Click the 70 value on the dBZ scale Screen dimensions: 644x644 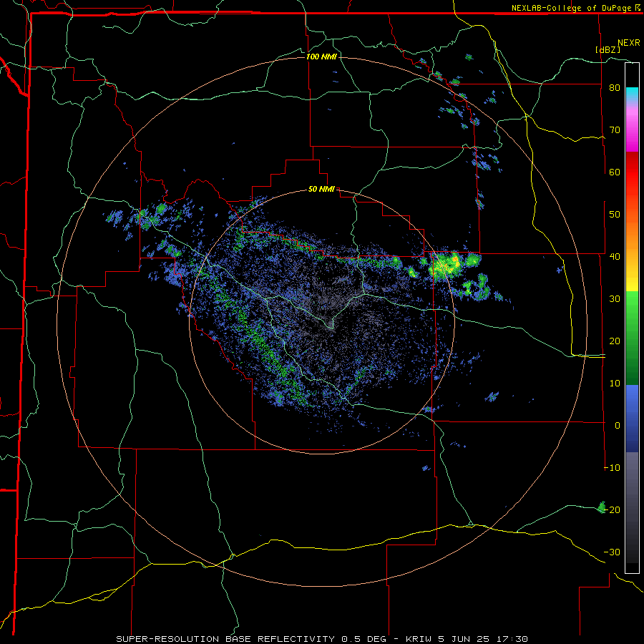point(615,130)
